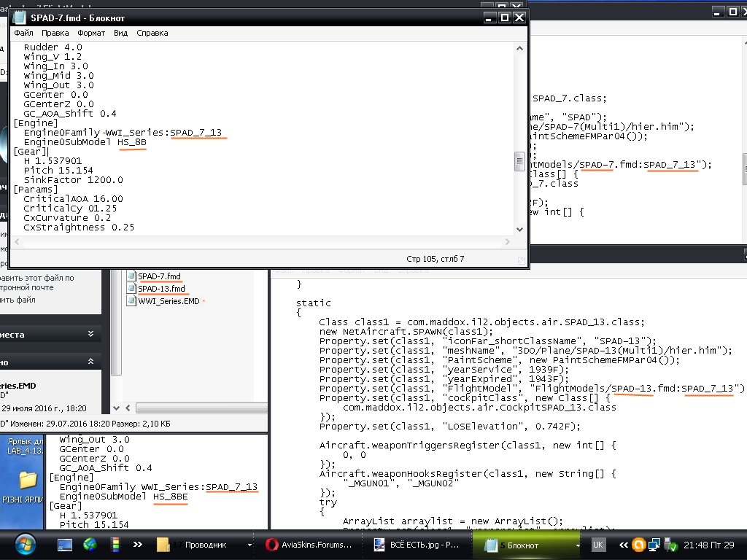Open the Формат menu

coord(91,33)
